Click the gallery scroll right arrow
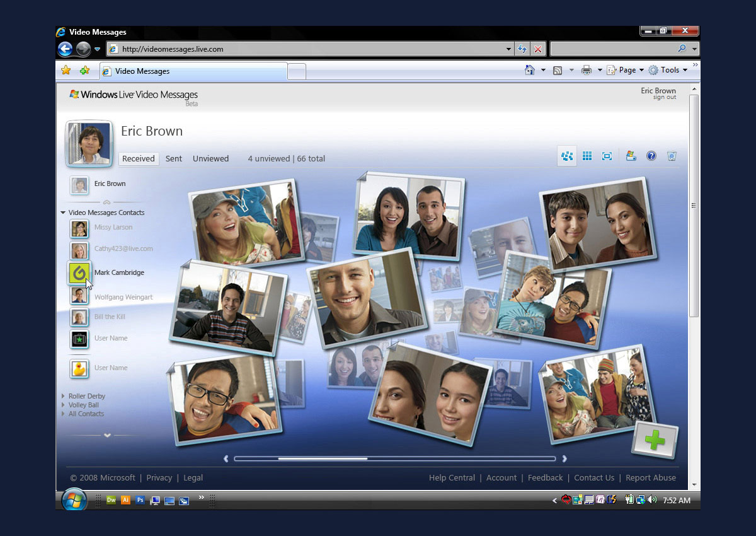The image size is (756, 536). [x=564, y=458]
